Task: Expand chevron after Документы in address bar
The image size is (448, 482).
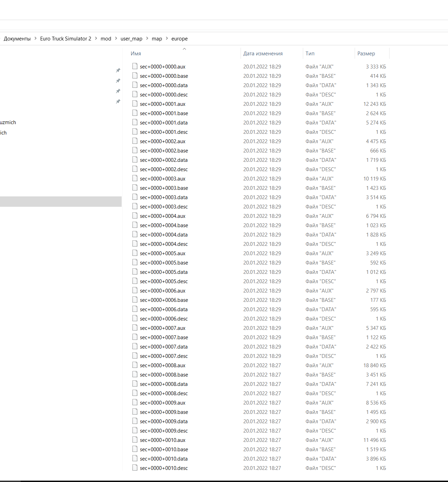Action: point(35,38)
